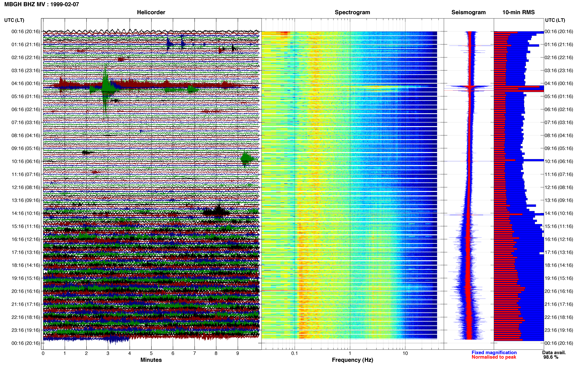
Task: Click the left 14:16 (10:16) time label
Action: pyautogui.click(x=26, y=213)
